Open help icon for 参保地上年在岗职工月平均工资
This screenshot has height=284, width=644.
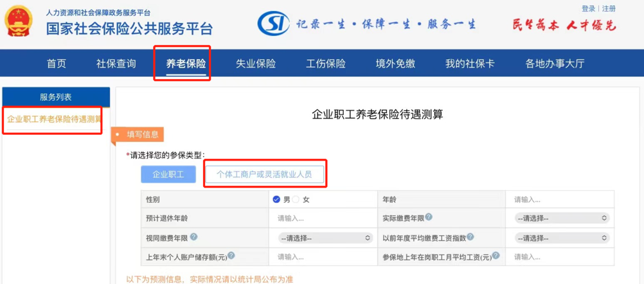pos(496,256)
